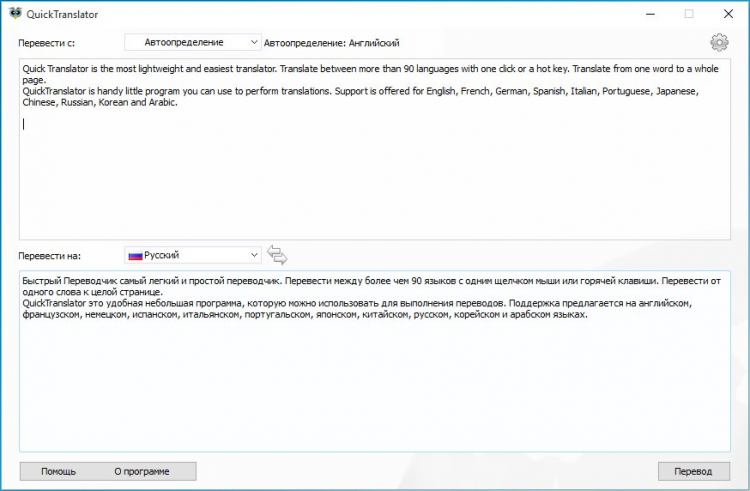Click the Перевести с: label
This screenshot has width=750, height=491.
46,43
